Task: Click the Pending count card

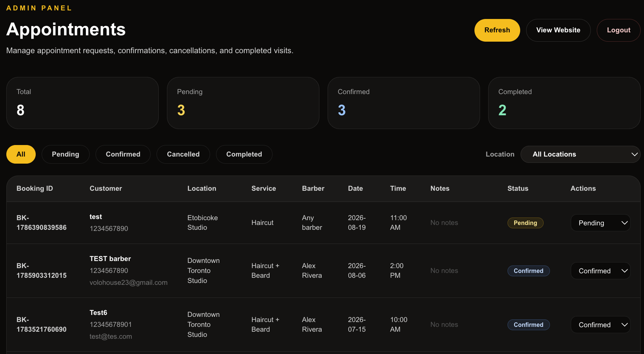Action: (x=243, y=103)
